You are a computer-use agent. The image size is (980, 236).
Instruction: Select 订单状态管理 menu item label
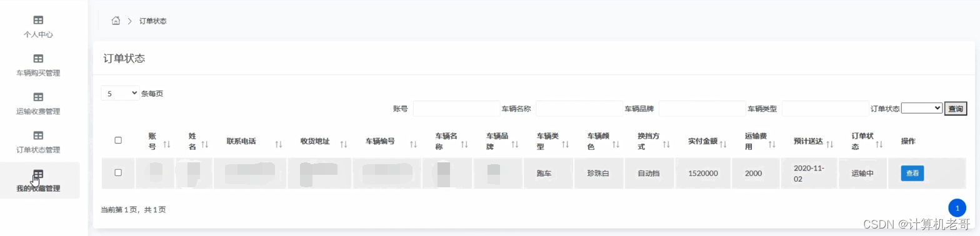(38, 150)
